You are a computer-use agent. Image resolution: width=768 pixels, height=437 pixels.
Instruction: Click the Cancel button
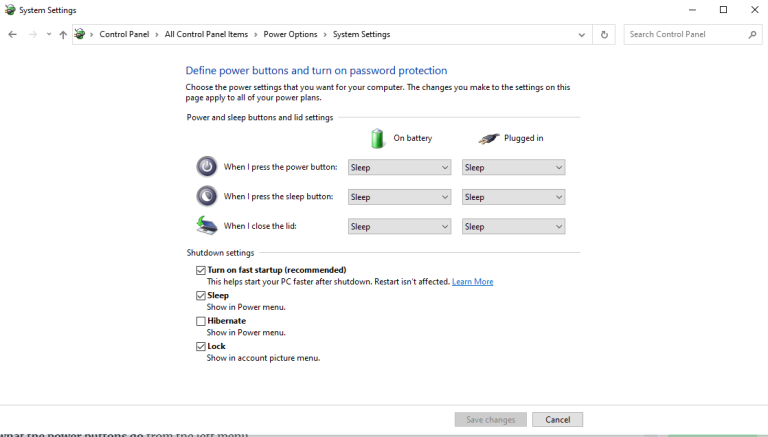557,419
